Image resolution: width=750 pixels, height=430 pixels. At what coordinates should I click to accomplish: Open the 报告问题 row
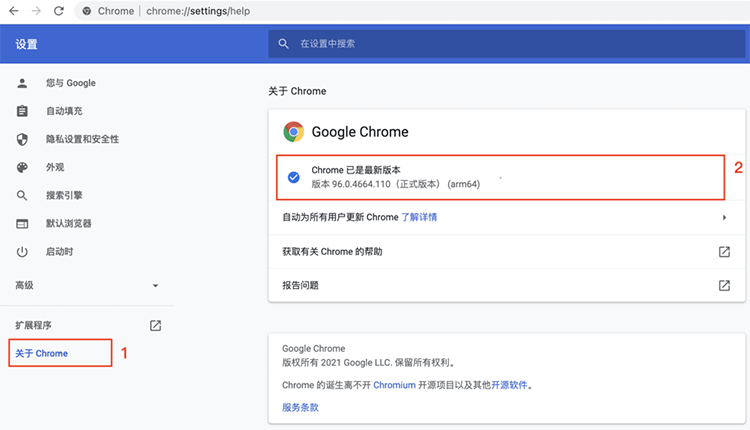point(507,286)
